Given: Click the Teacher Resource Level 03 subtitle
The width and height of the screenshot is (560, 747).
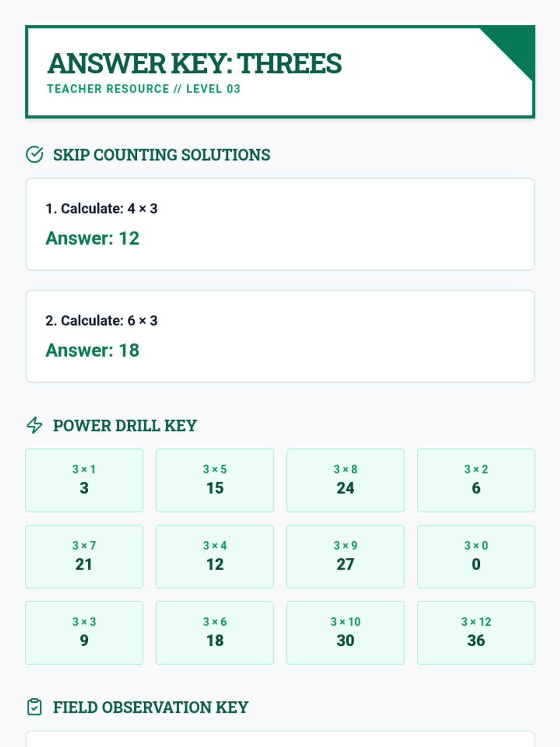Looking at the screenshot, I should (x=144, y=89).
